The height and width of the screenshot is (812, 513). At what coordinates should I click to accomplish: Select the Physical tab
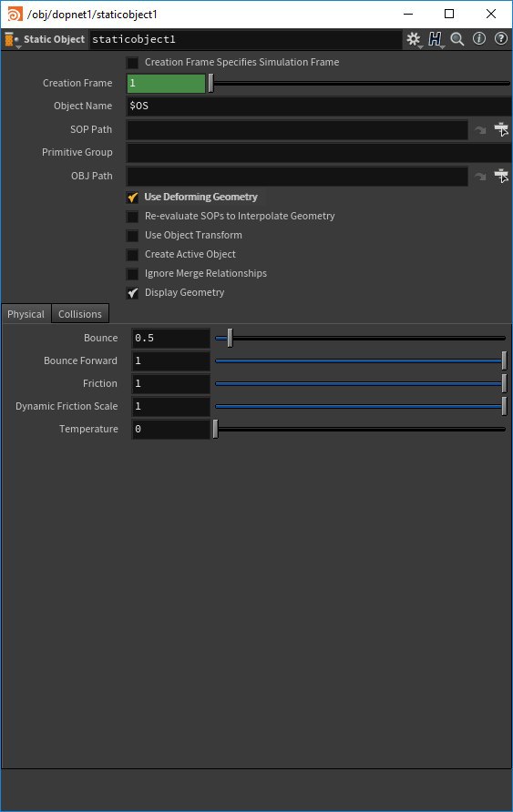(x=26, y=314)
